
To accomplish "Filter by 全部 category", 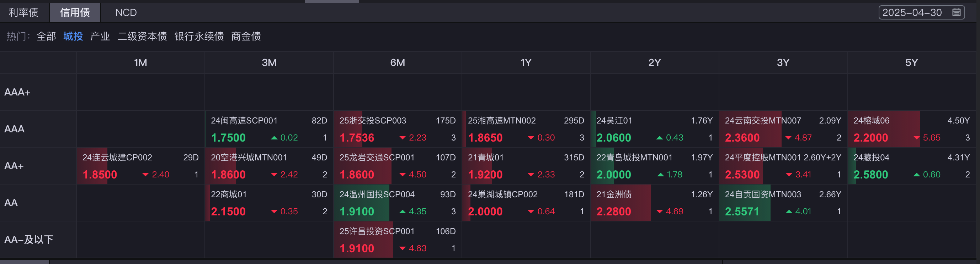I will (46, 37).
